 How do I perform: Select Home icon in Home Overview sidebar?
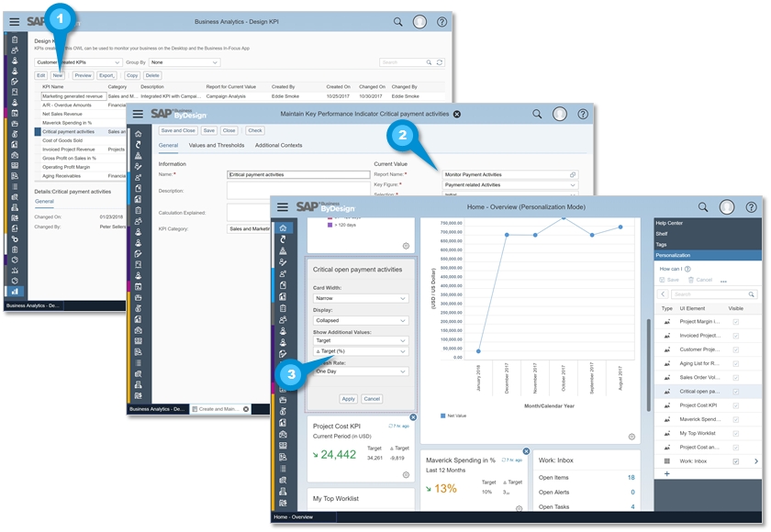[x=283, y=227]
